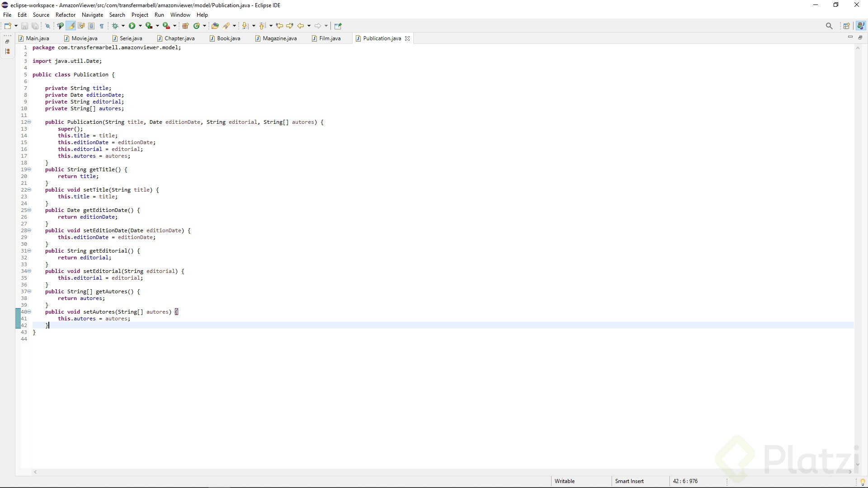Collapse the Publication constructor fold marker
868x488 pixels.
point(30,122)
